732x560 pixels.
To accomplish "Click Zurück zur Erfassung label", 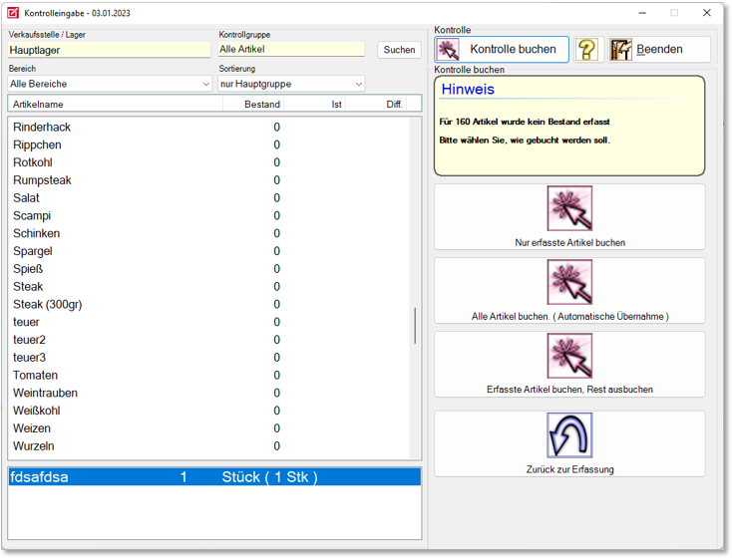I will [x=570, y=469].
